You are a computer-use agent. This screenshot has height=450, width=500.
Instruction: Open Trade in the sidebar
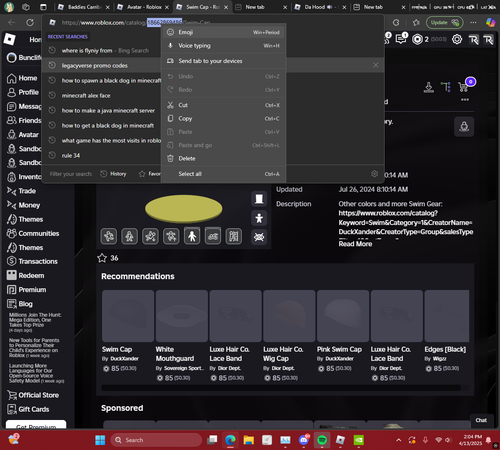(21, 191)
